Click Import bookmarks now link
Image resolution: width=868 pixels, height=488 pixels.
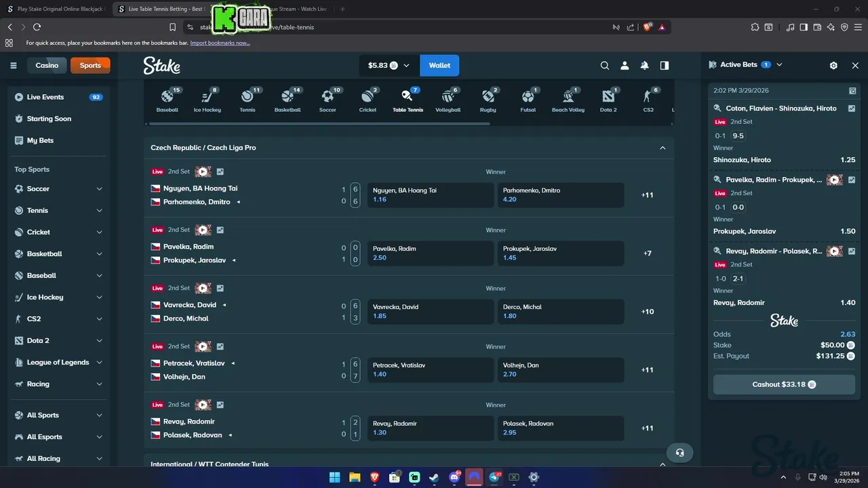[x=220, y=43]
